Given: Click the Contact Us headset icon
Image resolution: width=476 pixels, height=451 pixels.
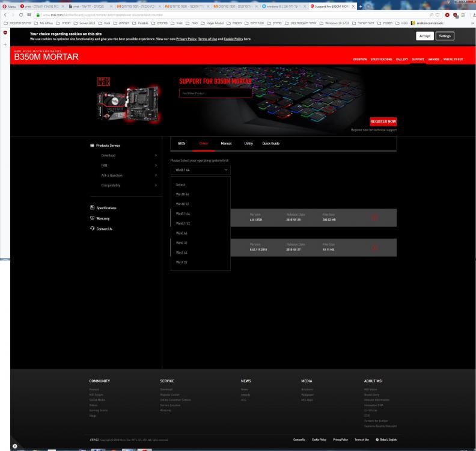Looking at the screenshot, I should point(93,229).
